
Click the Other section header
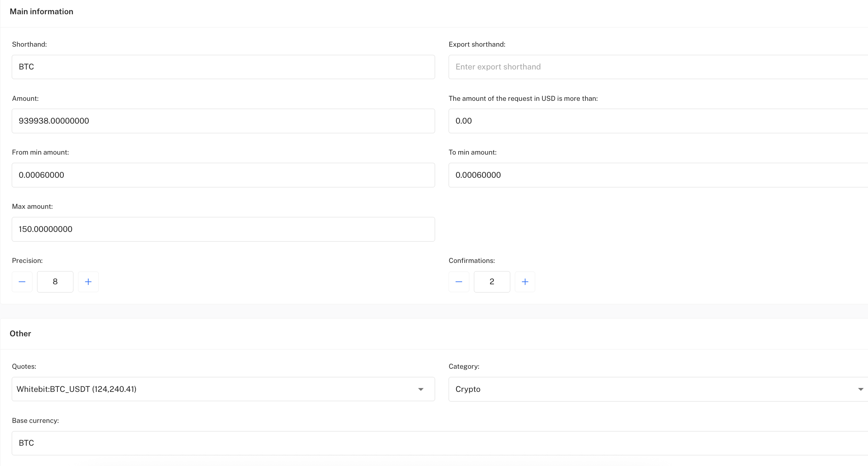pos(20,334)
